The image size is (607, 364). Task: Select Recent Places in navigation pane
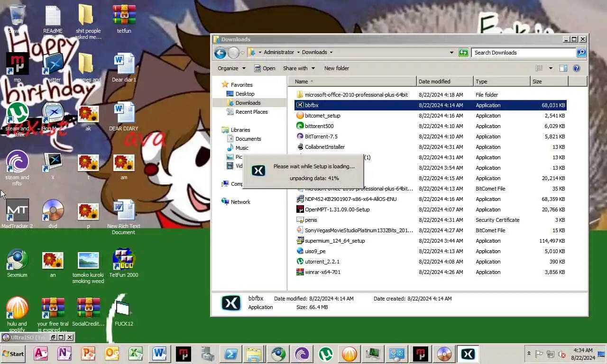[251, 112]
